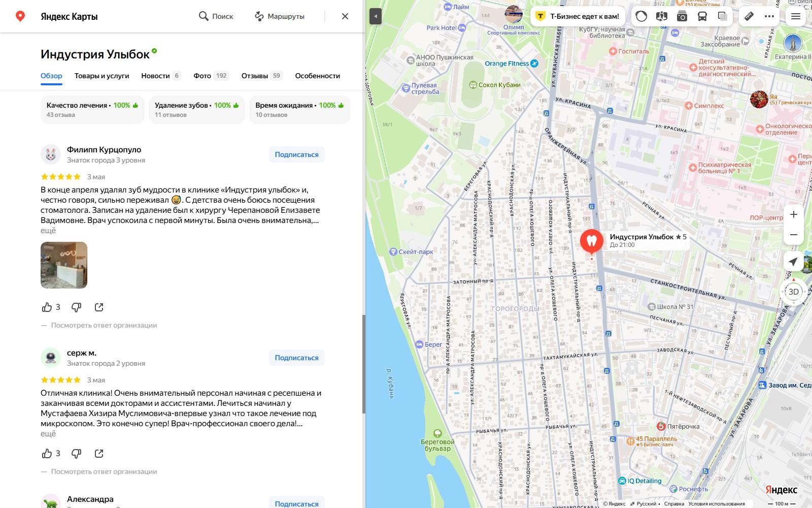Image resolution: width=812 pixels, height=508 pixels.
Task: Expand серж м.'s review with ещё
Action: pyautogui.click(x=48, y=434)
